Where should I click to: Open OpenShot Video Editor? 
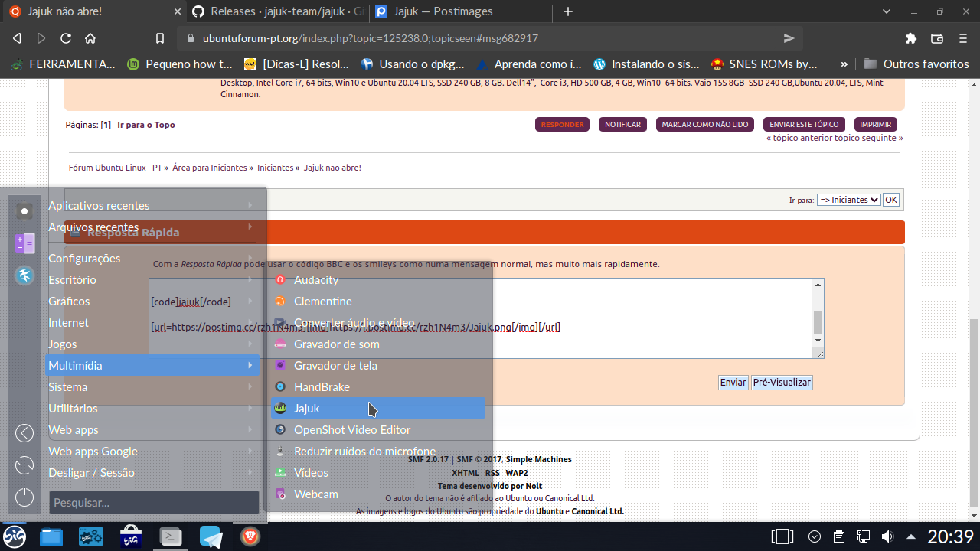click(x=378, y=430)
